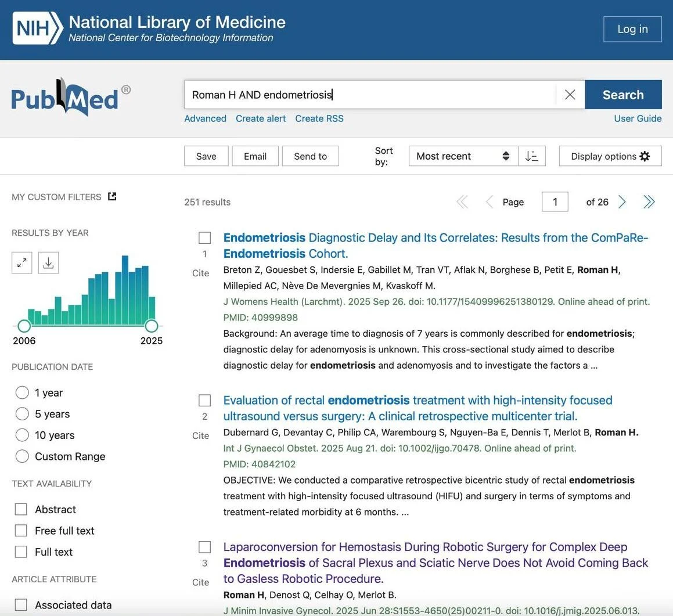Open the Most recent sort dropdown
The width and height of the screenshot is (673, 616).
tap(463, 156)
